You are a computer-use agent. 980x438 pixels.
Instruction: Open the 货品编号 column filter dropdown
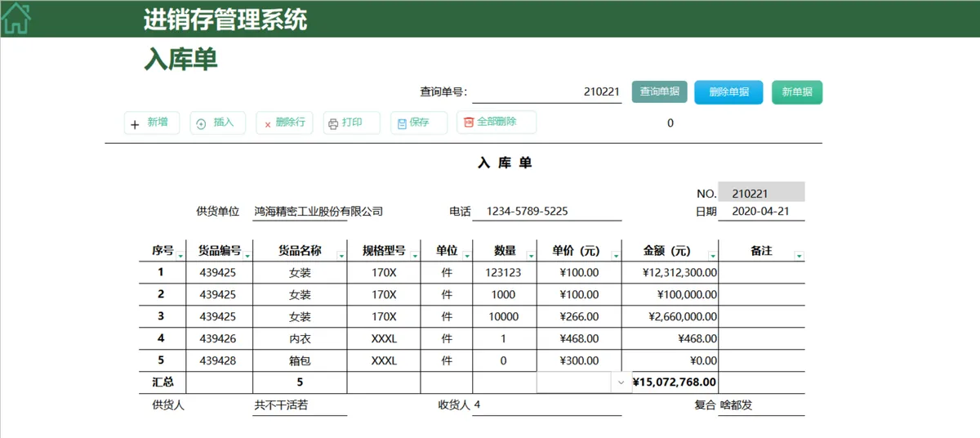pyautogui.click(x=247, y=257)
